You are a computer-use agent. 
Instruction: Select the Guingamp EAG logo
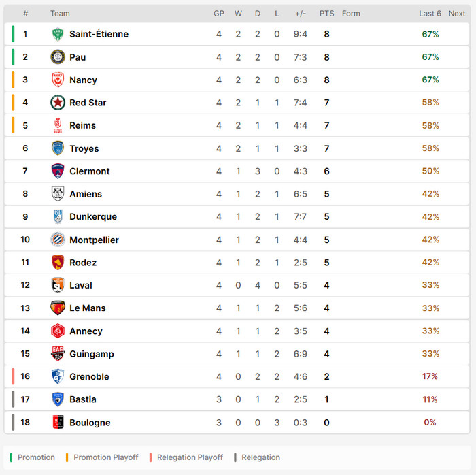tap(58, 353)
